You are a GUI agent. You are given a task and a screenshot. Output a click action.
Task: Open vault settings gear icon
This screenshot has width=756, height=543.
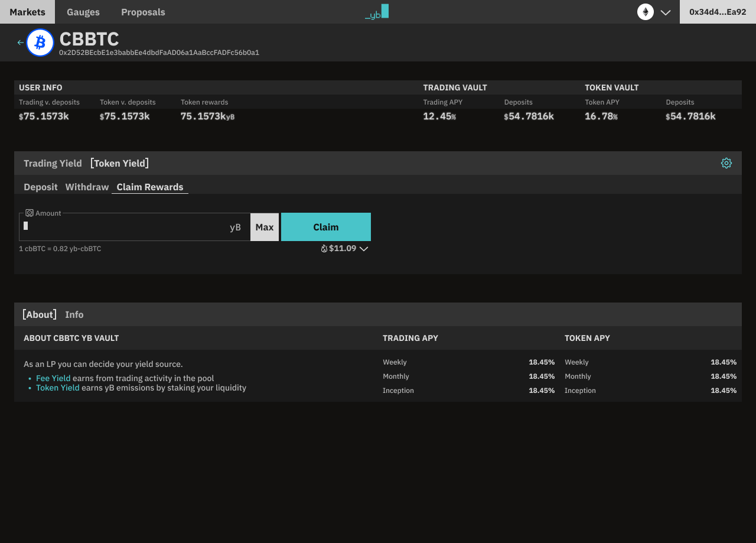(x=726, y=163)
